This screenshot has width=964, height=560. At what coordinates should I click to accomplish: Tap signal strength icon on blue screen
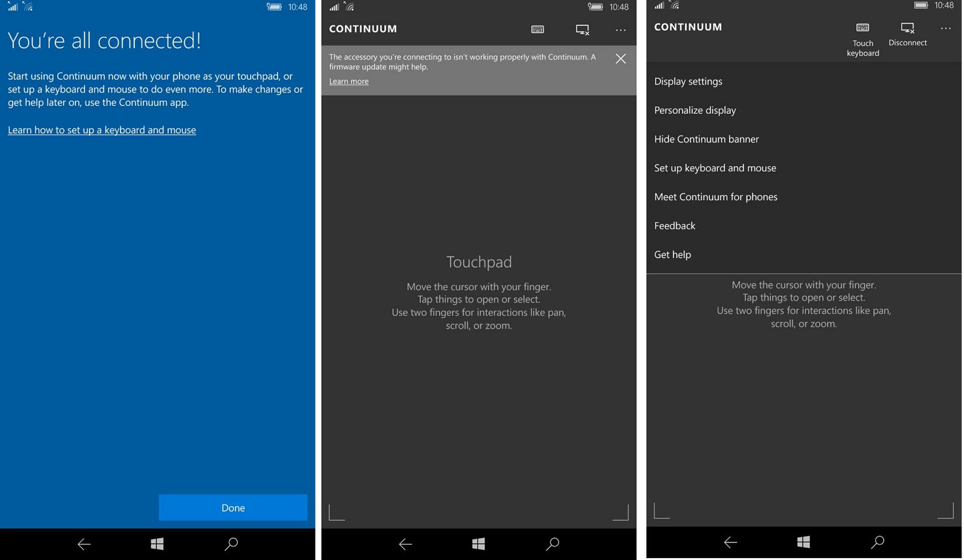13,7
